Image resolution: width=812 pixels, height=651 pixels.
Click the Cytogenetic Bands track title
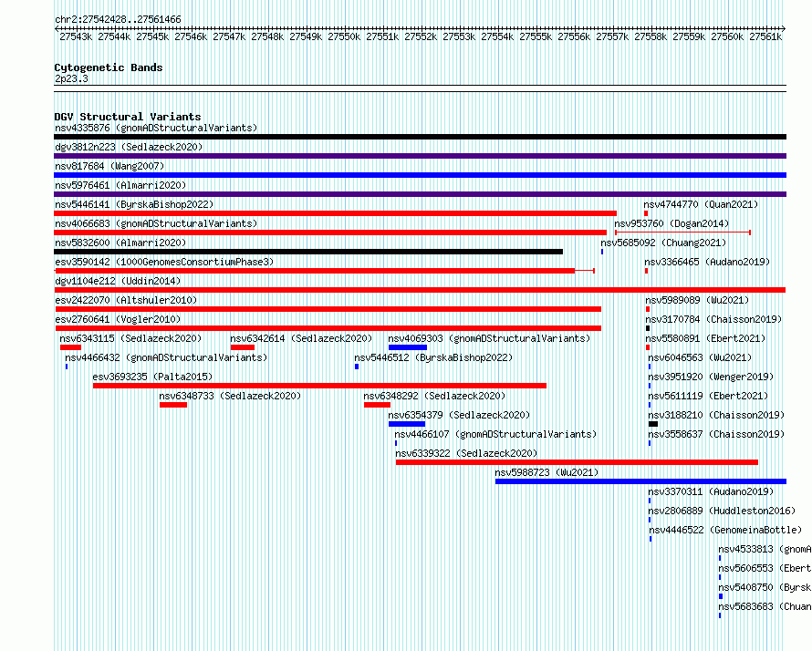point(109,67)
